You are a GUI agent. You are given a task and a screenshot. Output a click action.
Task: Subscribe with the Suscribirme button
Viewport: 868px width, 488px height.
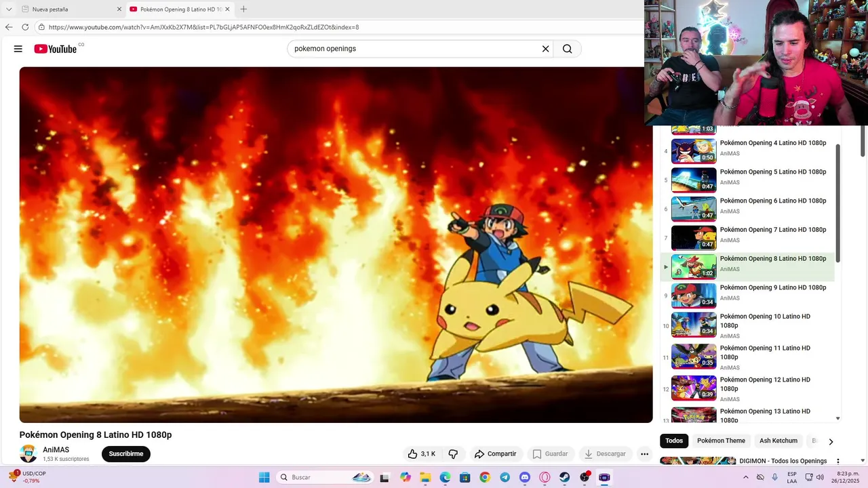[x=126, y=454]
